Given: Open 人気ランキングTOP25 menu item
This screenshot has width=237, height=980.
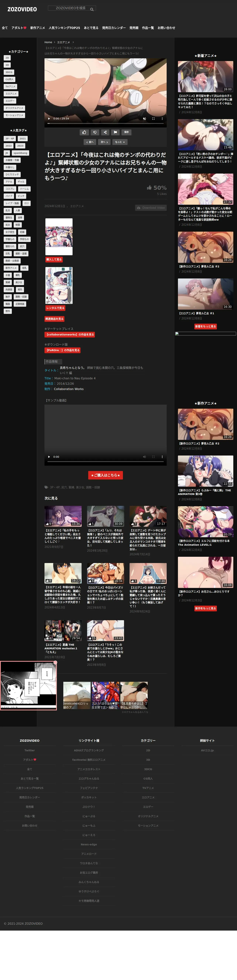Looking at the screenshot, I should coord(64,28).
